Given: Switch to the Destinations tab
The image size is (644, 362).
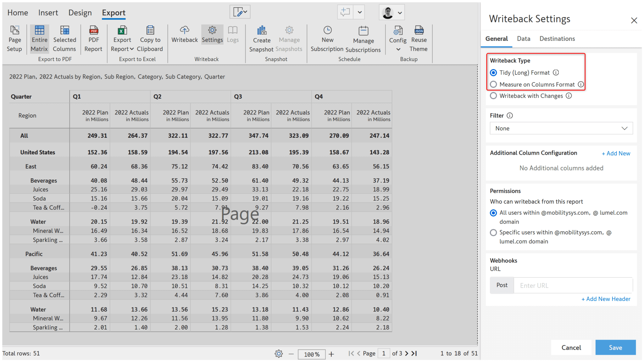Looking at the screenshot, I should pyautogui.click(x=557, y=38).
